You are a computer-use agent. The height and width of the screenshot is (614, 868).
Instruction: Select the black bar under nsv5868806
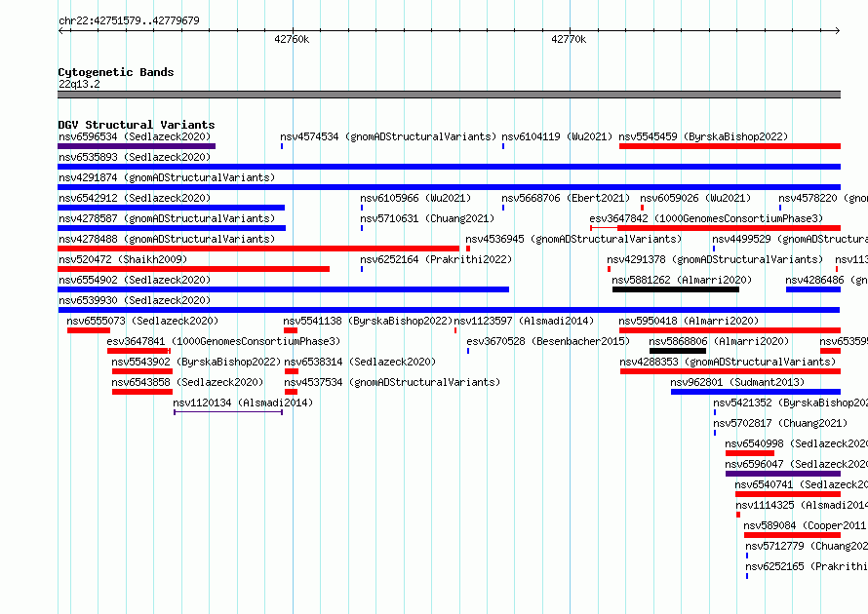pyautogui.click(x=678, y=351)
